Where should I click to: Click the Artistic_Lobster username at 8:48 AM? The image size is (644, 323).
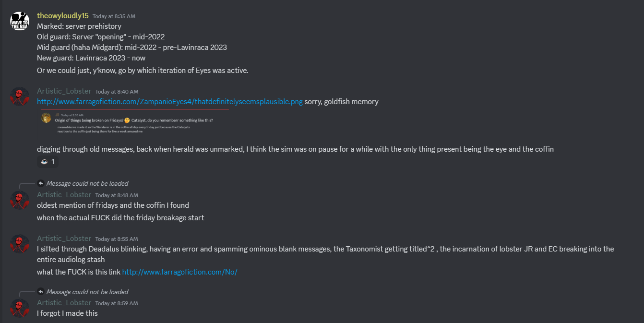point(64,195)
